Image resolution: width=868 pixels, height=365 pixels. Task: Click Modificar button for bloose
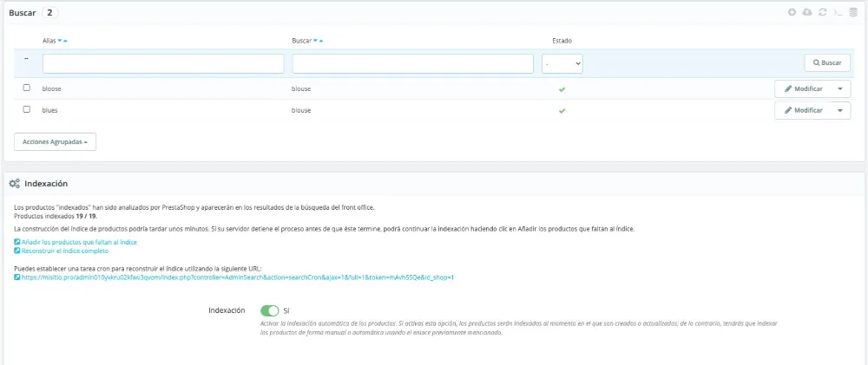[803, 88]
